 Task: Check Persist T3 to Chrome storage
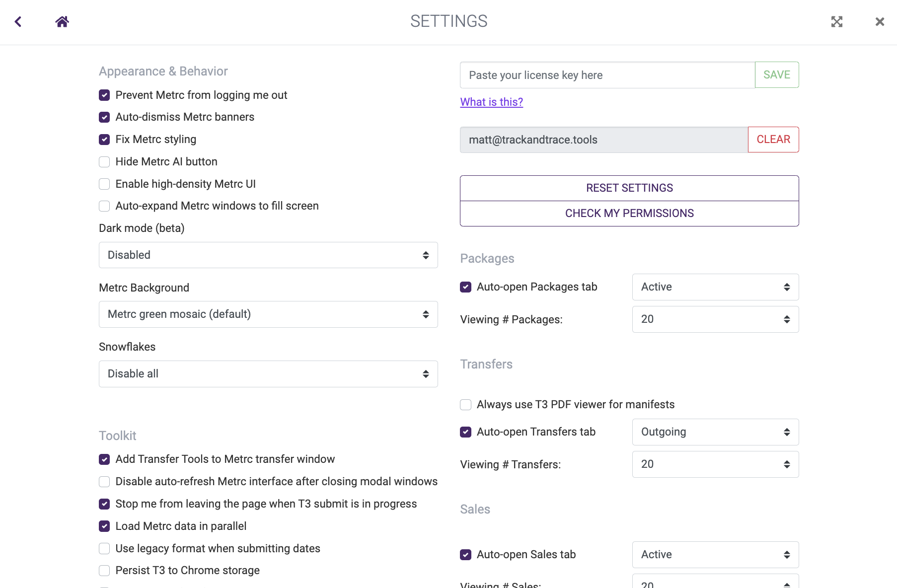point(104,571)
